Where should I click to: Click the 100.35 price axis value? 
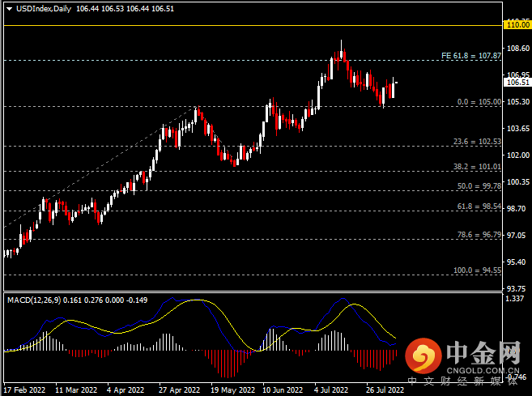518,182
